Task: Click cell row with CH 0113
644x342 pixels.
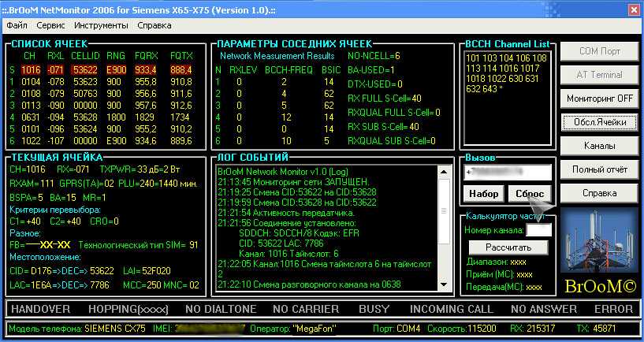Action: 101,106
